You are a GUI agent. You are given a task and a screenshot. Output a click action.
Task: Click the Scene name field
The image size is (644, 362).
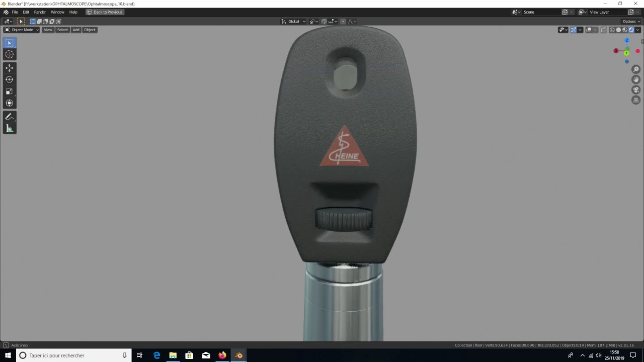[541, 12]
